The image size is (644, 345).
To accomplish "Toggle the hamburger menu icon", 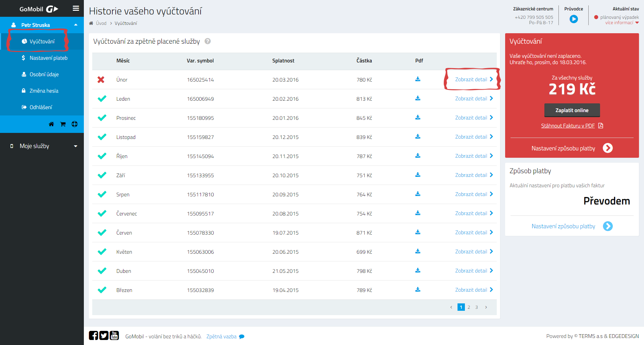I will coord(76,8).
